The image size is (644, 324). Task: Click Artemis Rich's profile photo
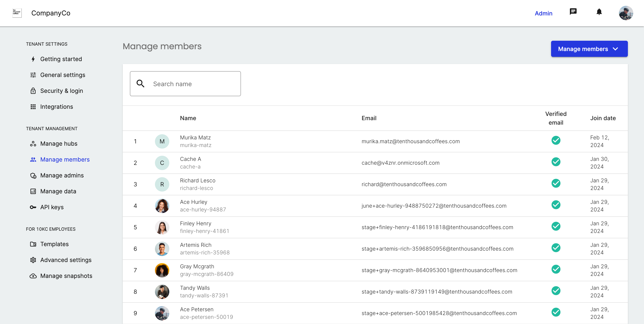tap(162, 249)
